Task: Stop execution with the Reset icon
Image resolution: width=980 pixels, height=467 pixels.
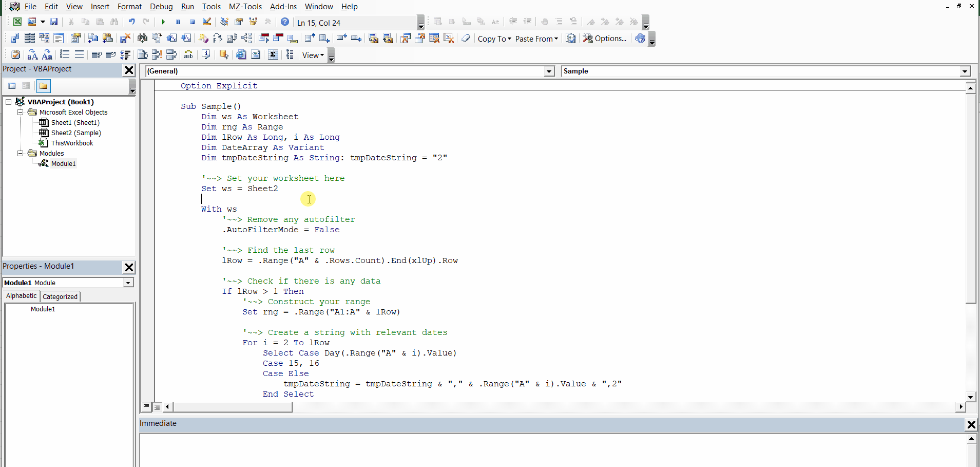Action: click(x=192, y=22)
